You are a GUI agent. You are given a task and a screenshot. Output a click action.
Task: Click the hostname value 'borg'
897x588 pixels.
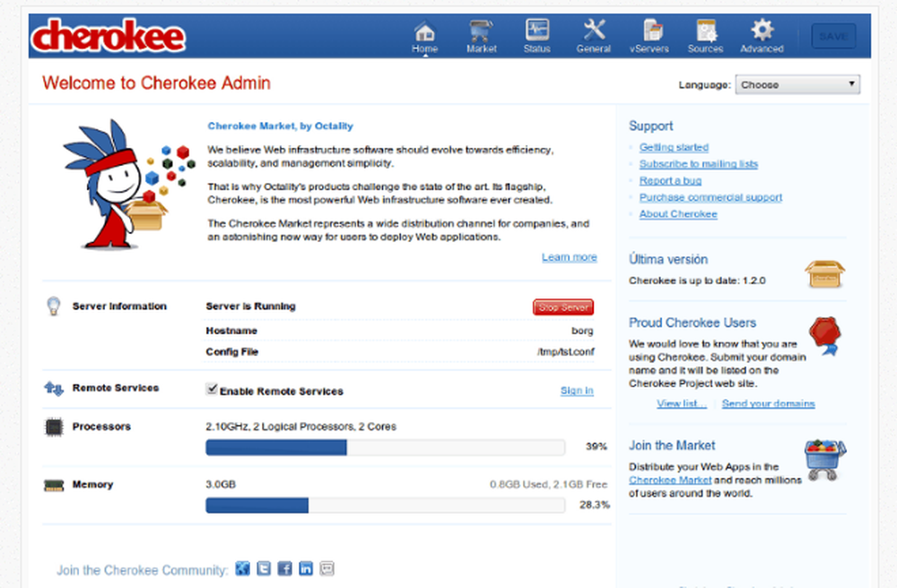coord(582,331)
